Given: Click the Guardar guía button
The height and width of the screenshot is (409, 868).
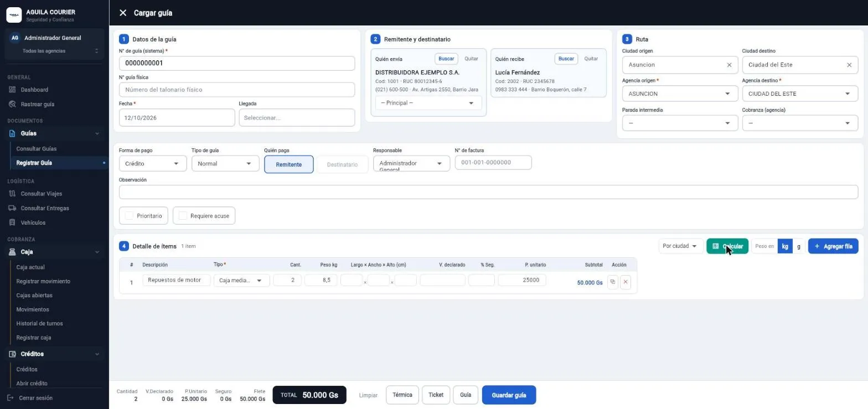Looking at the screenshot, I should (509, 395).
